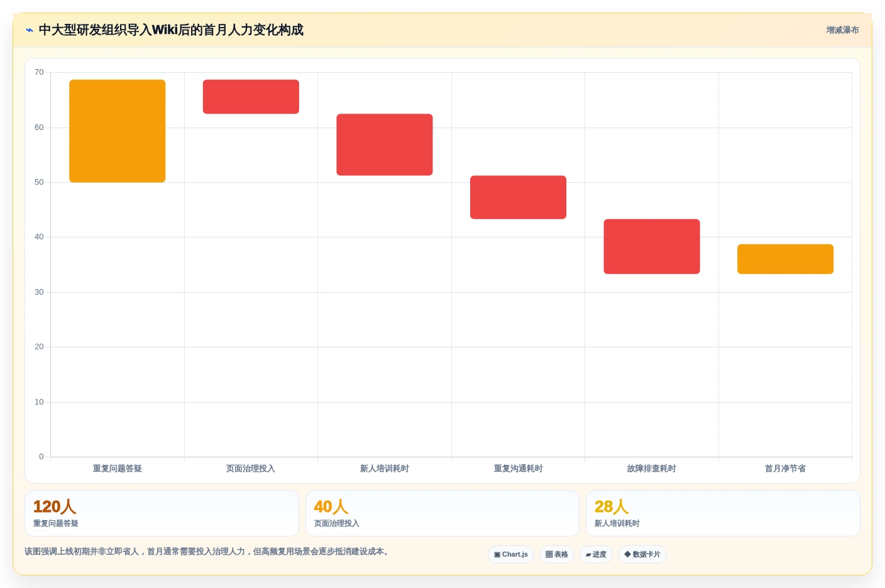
Task: Click the 数据卡片 tag chip
Action: tap(642, 555)
